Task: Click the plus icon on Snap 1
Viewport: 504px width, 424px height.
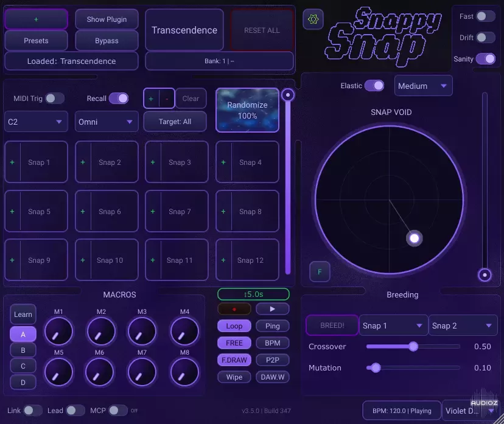Action: [x=12, y=162]
